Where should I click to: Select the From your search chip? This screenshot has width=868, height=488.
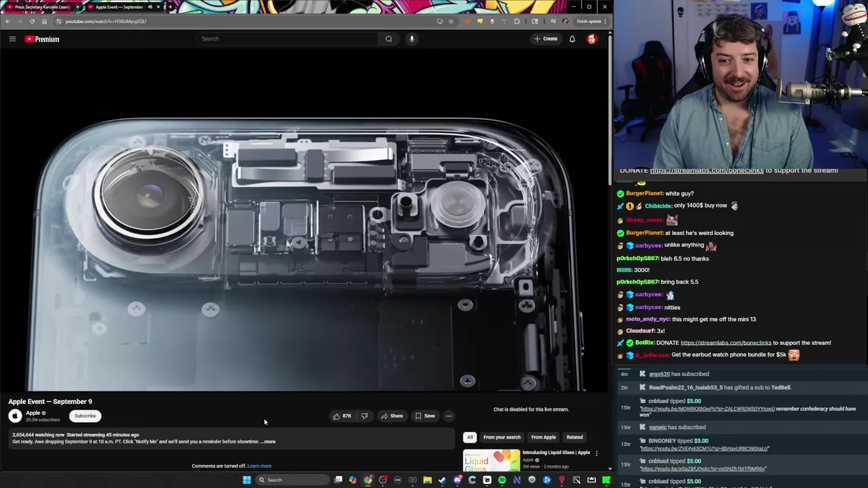(x=502, y=437)
